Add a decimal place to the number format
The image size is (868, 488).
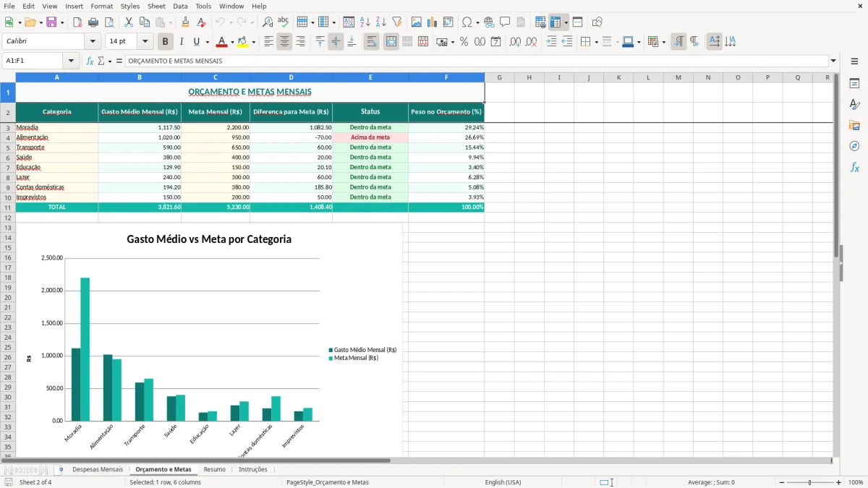click(515, 42)
